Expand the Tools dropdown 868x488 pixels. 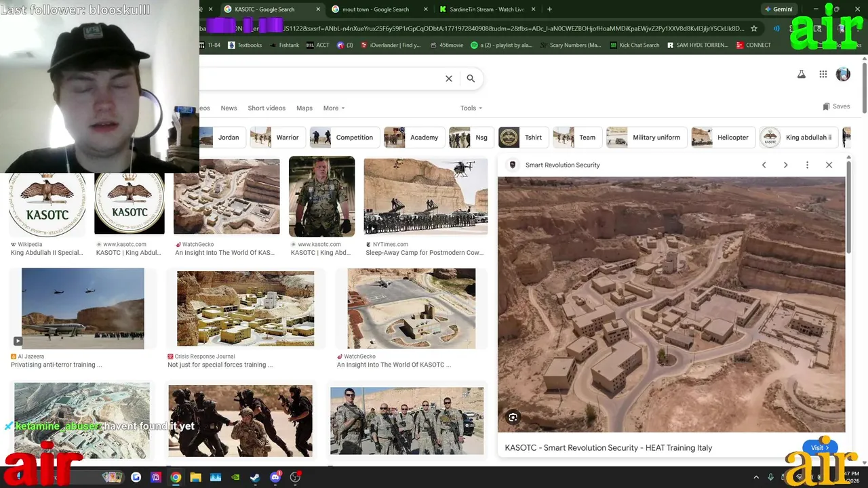tap(471, 108)
